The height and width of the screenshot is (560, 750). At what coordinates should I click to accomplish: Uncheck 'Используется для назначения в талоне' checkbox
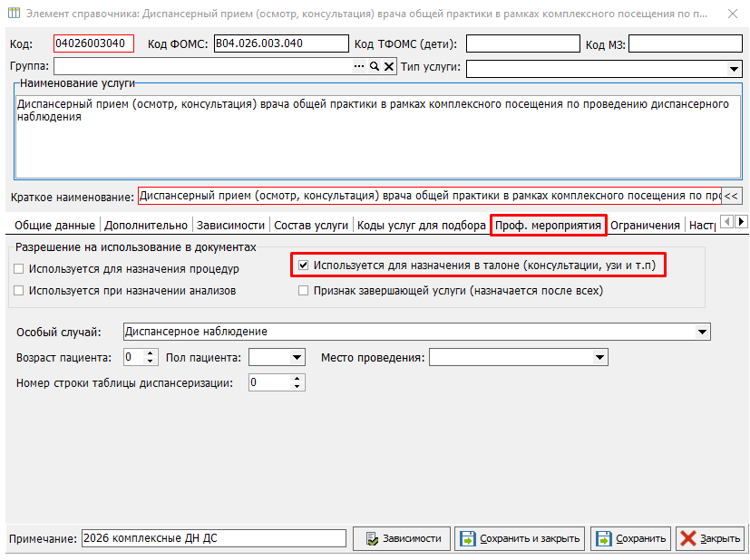[x=303, y=266]
